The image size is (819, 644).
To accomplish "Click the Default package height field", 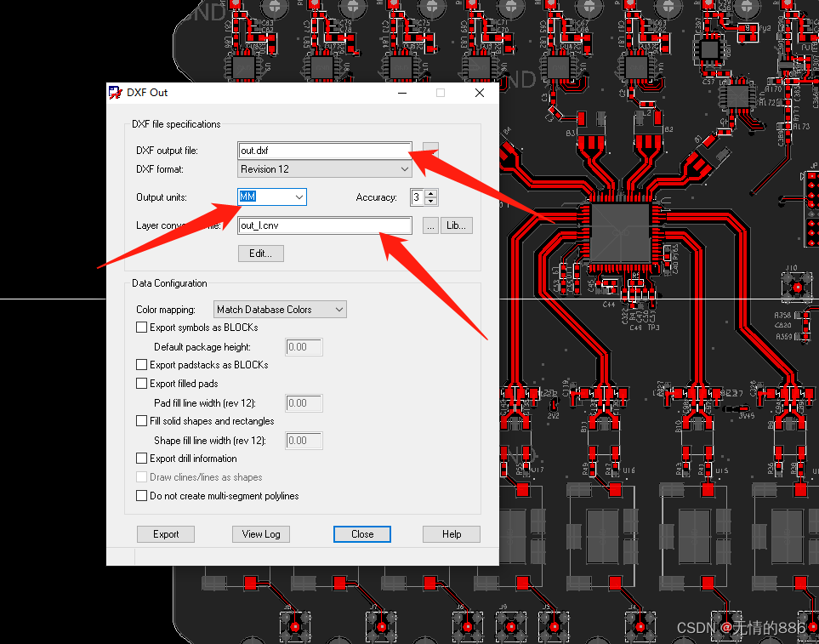I will [304, 347].
